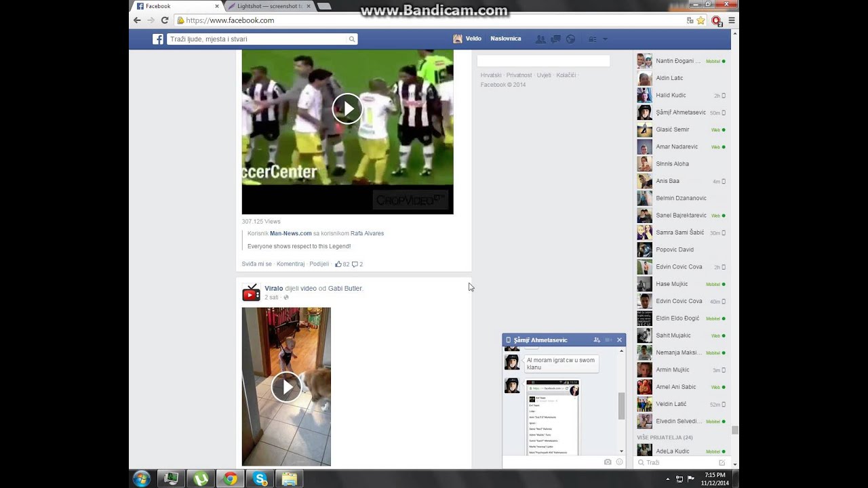Open chat with Glasić Semir

pyautogui.click(x=682, y=129)
